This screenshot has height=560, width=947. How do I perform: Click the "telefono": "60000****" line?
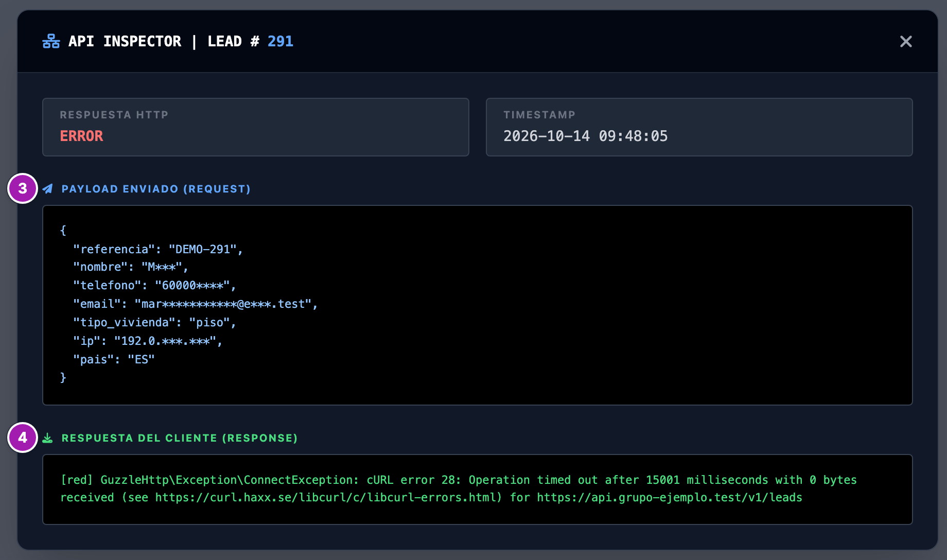154,285
